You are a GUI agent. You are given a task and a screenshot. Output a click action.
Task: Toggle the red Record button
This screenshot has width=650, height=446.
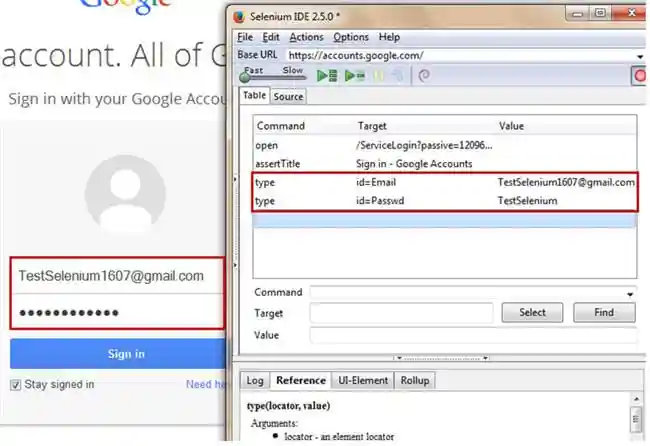(x=640, y=76)
